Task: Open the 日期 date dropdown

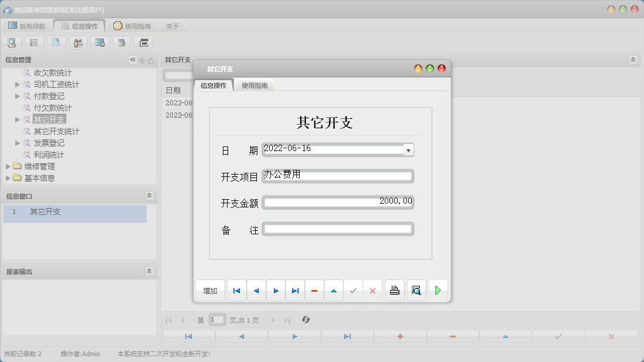Action: 408,149
